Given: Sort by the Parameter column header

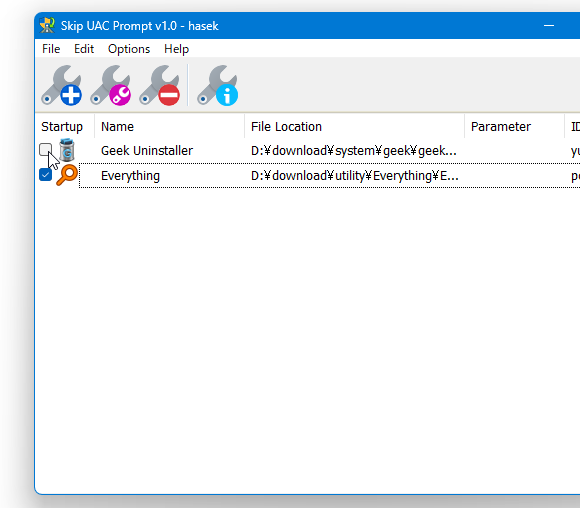Looking at the screenshot, I should pos(515,127).
